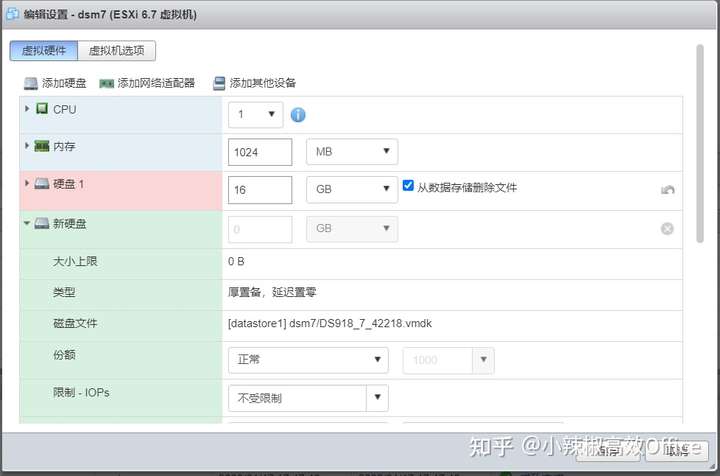The image size is (720, 476).
Task: Open the 新硬盘 unit GB dropdown
Action: coord(352,229)
